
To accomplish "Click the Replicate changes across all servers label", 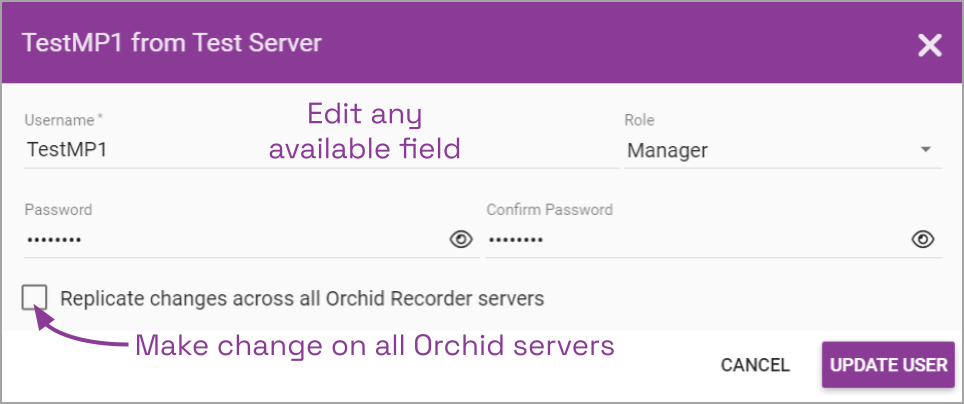I will (x=302, y=298).
